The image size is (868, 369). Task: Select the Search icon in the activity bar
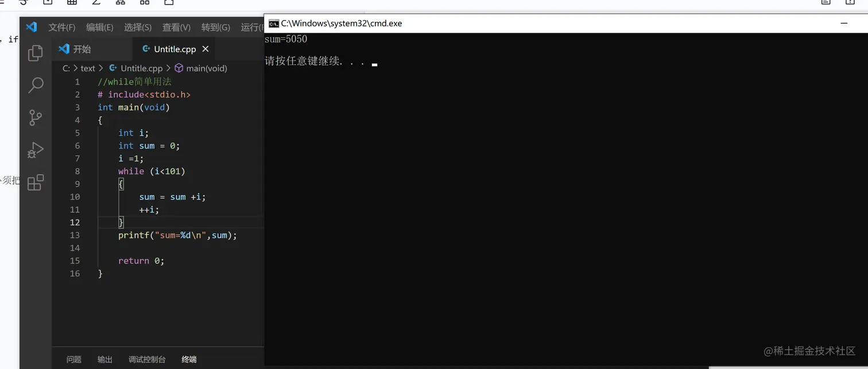point(35,84)
